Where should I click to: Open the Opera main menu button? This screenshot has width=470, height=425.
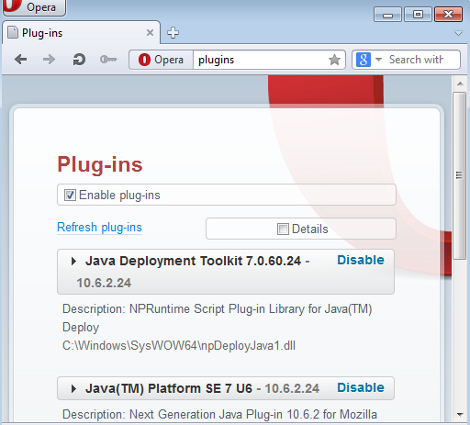point(34,7)
